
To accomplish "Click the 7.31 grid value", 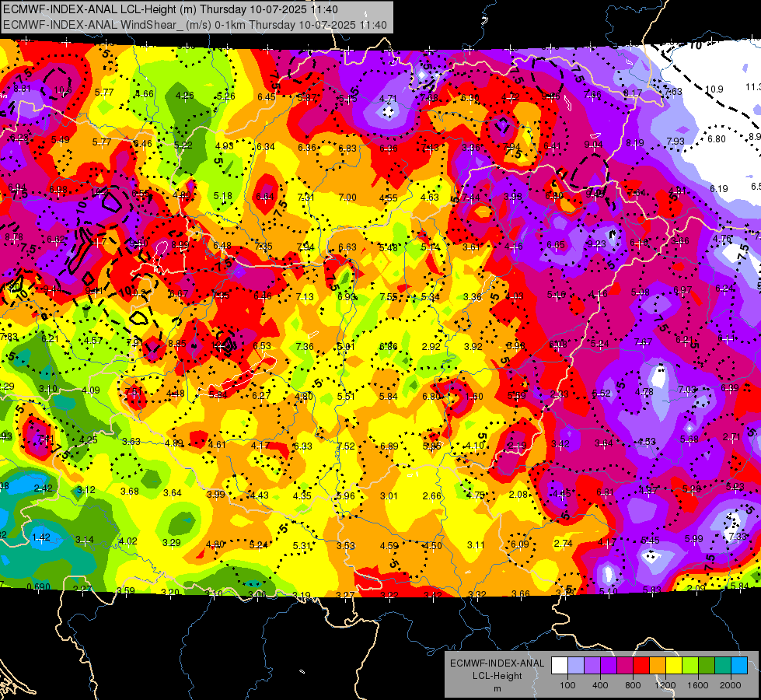I will (305, 198).
